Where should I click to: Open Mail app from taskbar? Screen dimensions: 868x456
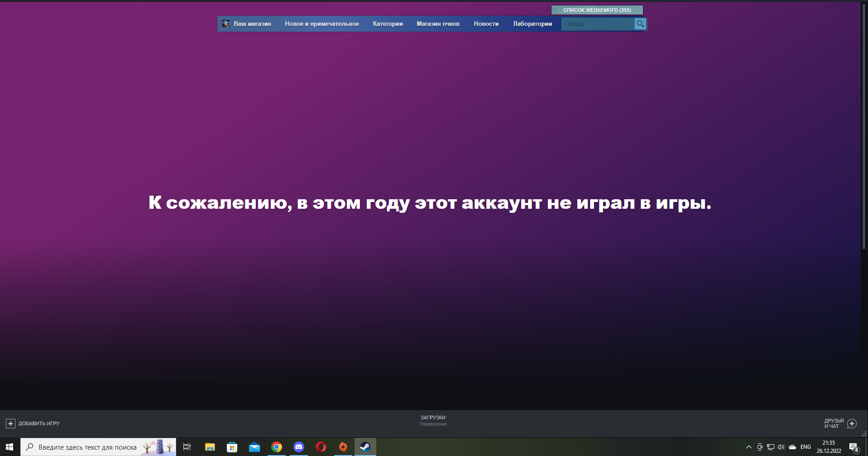coord(254,447)
